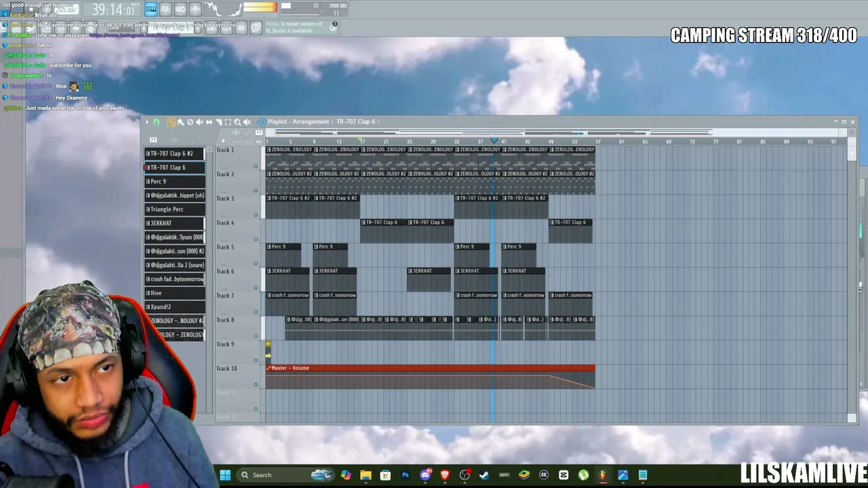The width and height of the screenshot is (868, 488).
Task: Select the Slice tool in the Playlist toolbar
Action: click(x=218, y=122)
